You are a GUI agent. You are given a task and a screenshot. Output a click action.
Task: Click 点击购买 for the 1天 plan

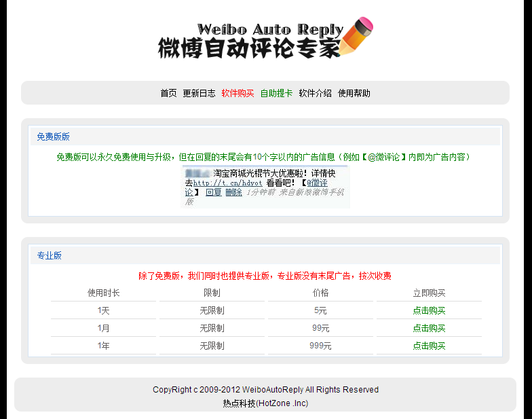(x=429, y=310)
